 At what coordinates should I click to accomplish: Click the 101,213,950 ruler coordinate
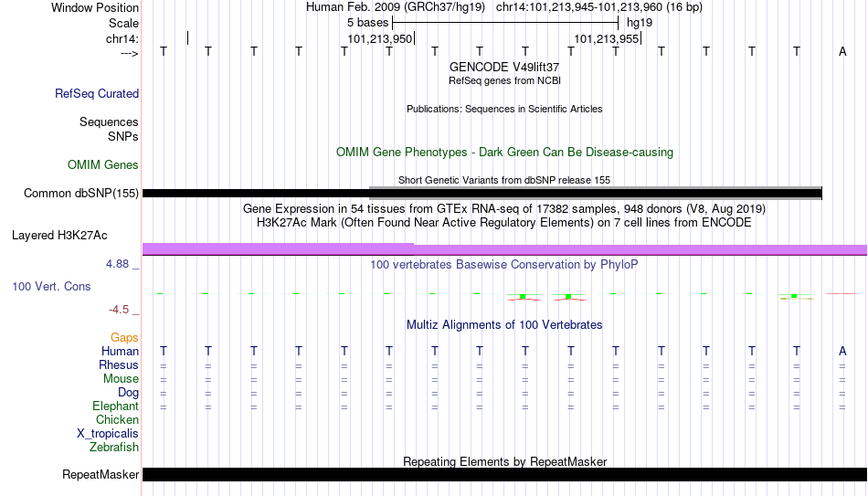[x=380, y=38]
